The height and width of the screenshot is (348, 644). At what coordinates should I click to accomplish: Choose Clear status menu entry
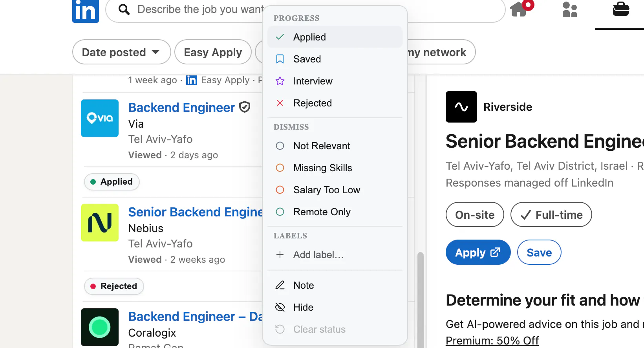click(x=335, y=329)
